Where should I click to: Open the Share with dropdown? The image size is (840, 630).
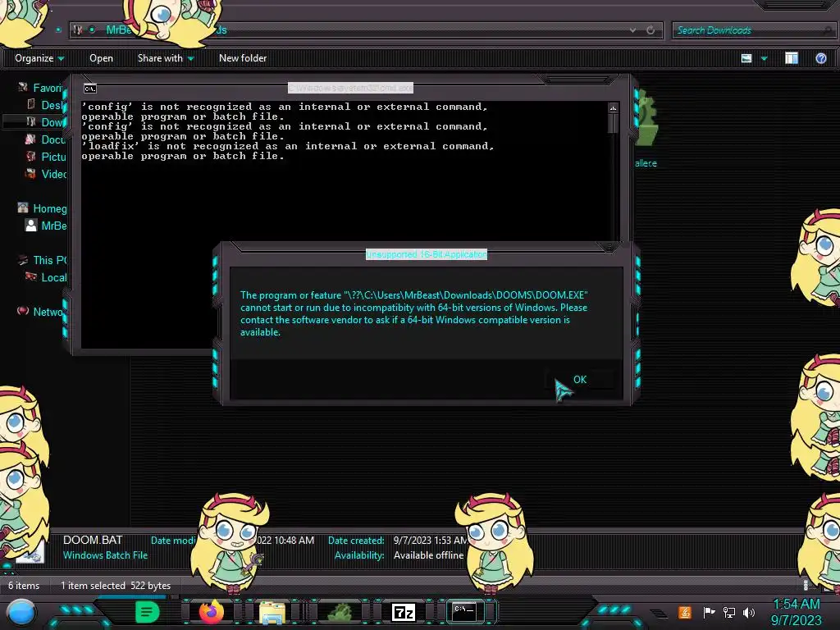click(166, 58)
